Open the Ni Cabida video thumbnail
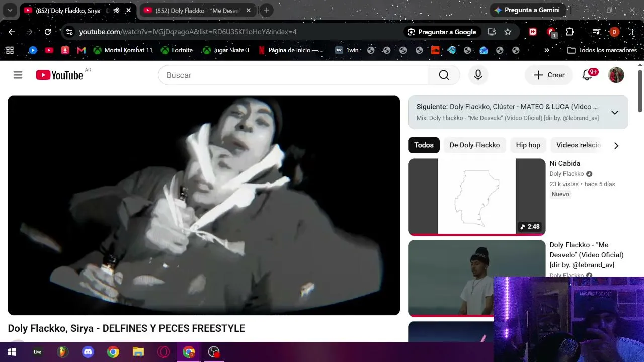The height and width of the screenshot is (362, 644). coord(476,197)
